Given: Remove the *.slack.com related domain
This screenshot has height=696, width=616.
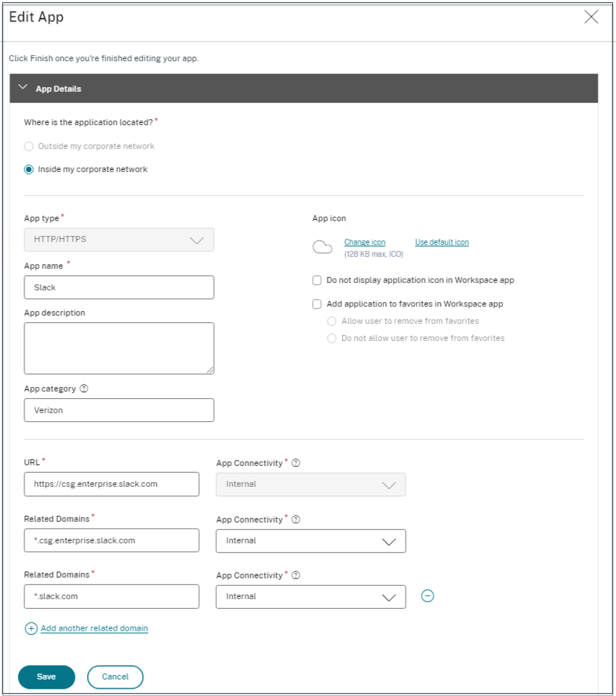Looking at the screenshot, I should pyautogui.click(x=428, y=596).
